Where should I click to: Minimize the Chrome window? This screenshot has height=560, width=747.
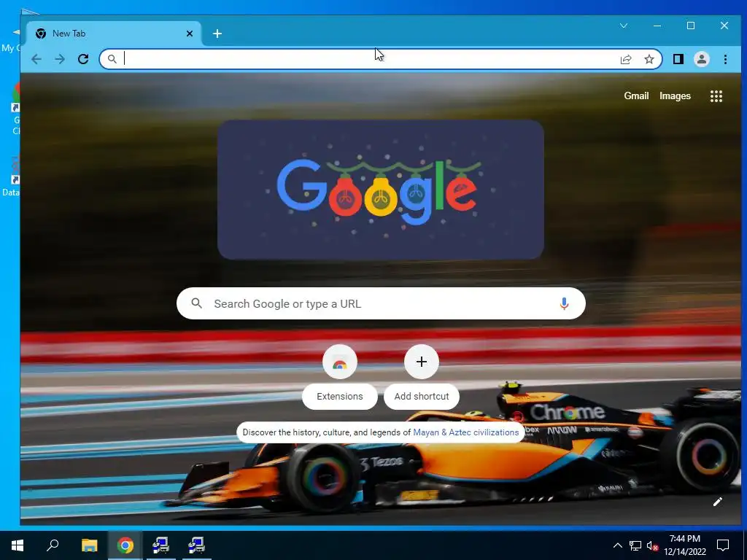coord(657,26)
